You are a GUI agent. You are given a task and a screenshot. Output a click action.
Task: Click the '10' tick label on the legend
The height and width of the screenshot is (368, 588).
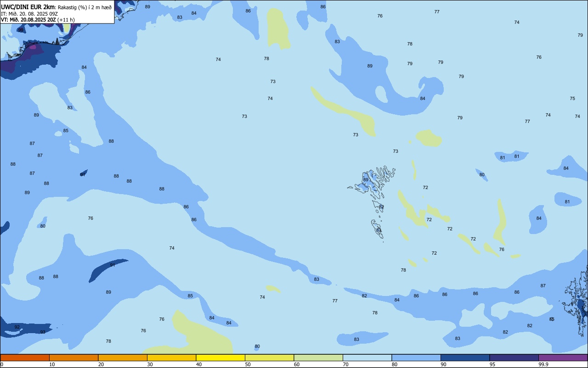tap(52, 364)
